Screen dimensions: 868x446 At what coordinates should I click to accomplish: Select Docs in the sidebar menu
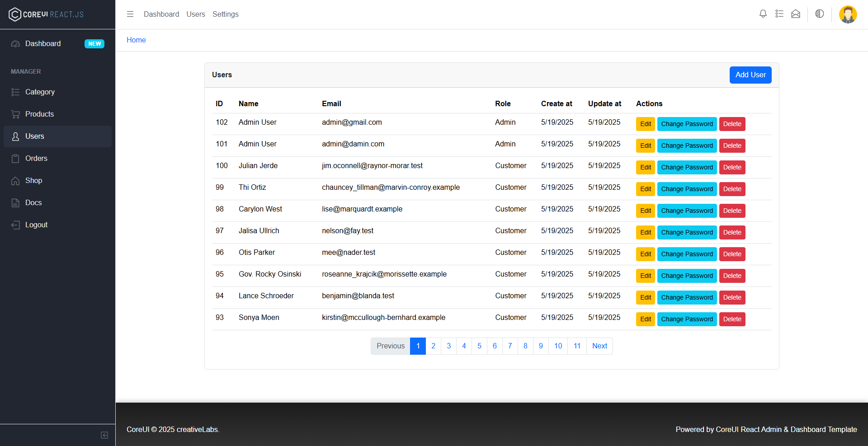click(57, 203)
